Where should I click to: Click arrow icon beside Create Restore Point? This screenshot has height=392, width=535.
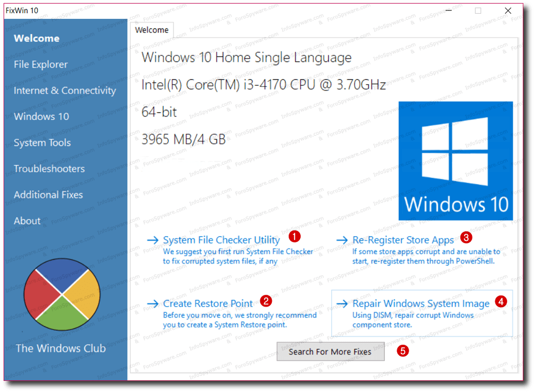click(153, 303)
